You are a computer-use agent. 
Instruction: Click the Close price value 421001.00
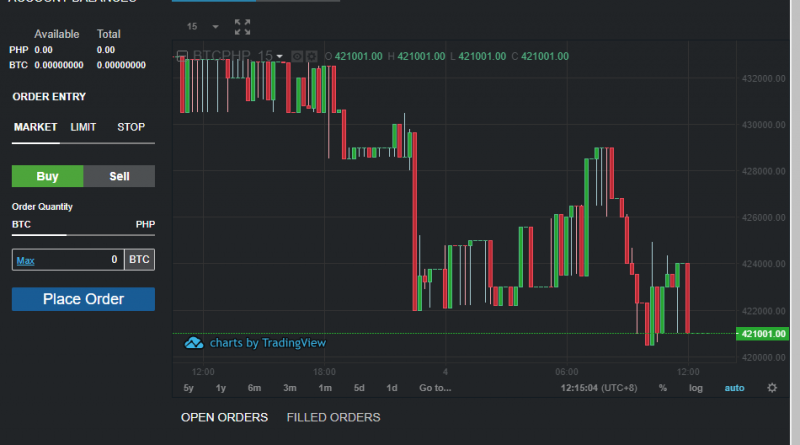point(545,57)
